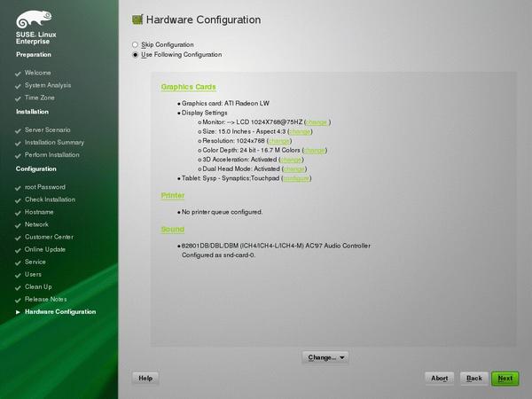The height and width of the screenshot is (399, 532).
Task: Click the change link for Dual Head Mode
Action: [x=294, y=169]
